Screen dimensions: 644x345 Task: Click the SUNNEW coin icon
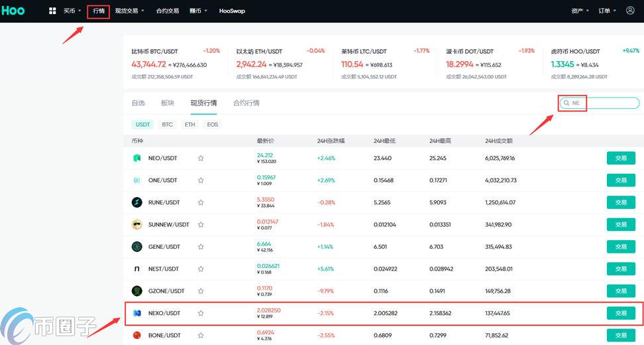[x=136, y=224]
